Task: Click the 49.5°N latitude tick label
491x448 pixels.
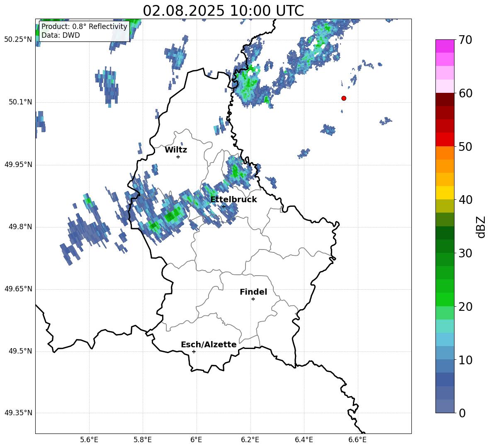Action: [x=20, y=351]
